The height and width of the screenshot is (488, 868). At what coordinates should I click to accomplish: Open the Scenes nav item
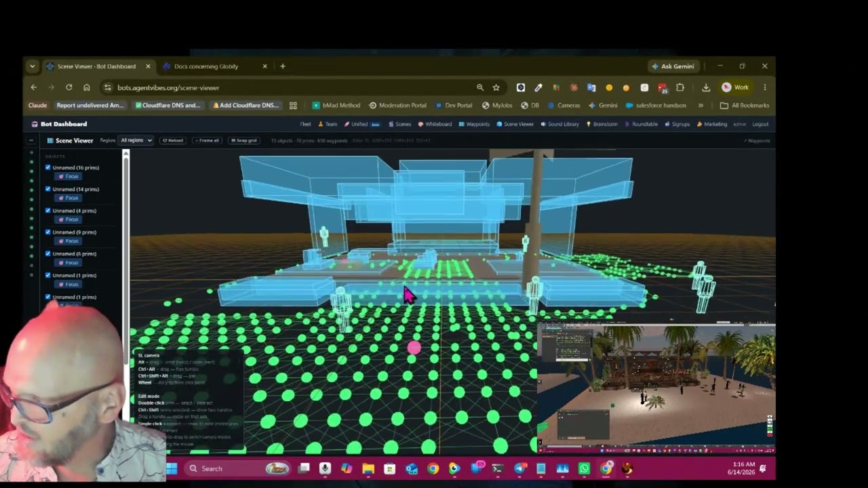pos(400,124)
